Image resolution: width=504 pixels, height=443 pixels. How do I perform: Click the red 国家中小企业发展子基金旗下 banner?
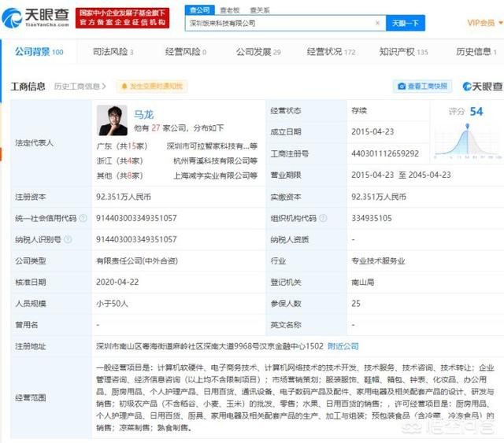(x=123, y=17)
